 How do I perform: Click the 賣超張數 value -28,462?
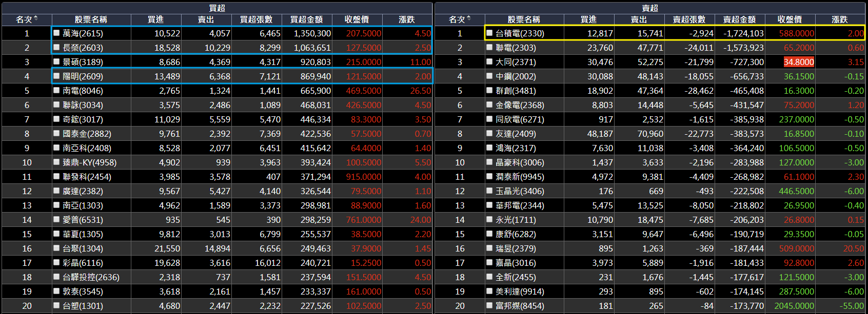tap(699, 91)
